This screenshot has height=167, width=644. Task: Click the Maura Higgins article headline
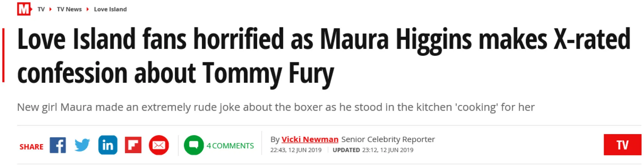(x=324, y=56)
